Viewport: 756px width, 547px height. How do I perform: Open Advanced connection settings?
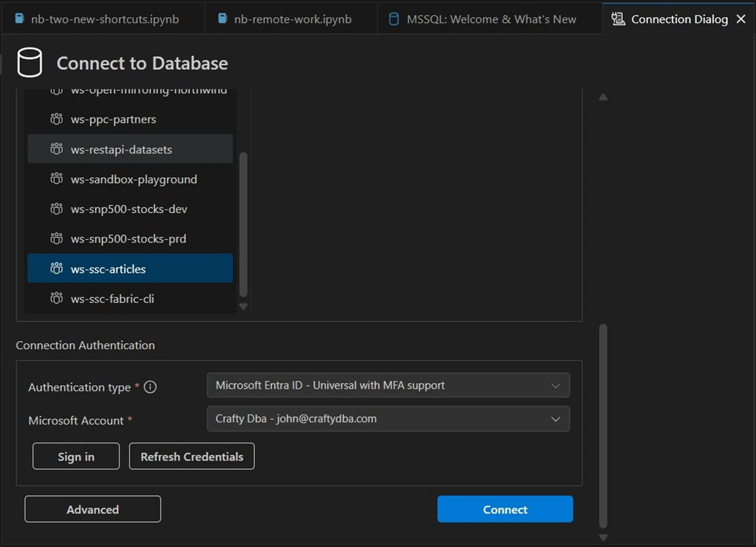coord(92,509)
